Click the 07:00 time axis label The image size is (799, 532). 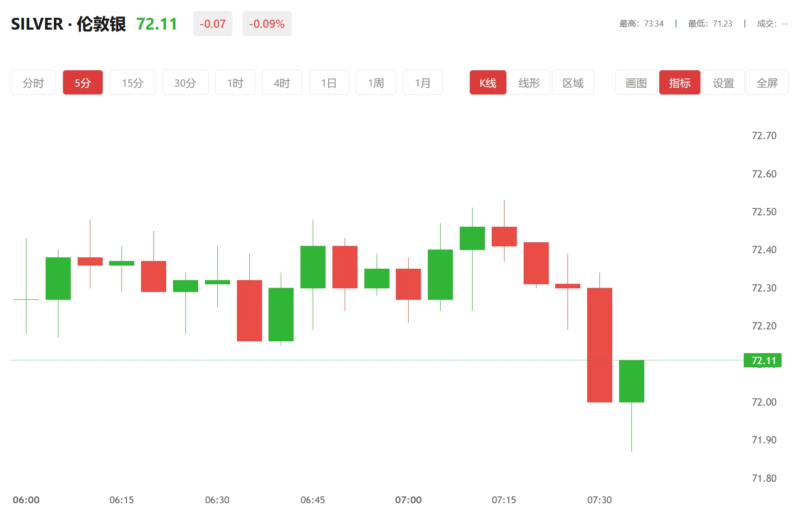(408, 500)
